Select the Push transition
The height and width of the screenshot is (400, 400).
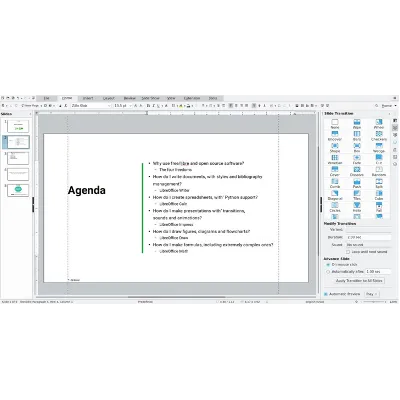coord(357,183)
